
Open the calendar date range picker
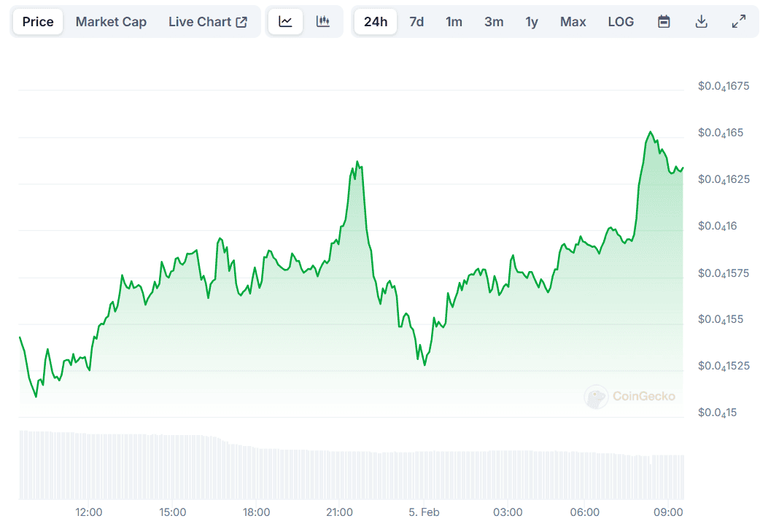(664, 22)
